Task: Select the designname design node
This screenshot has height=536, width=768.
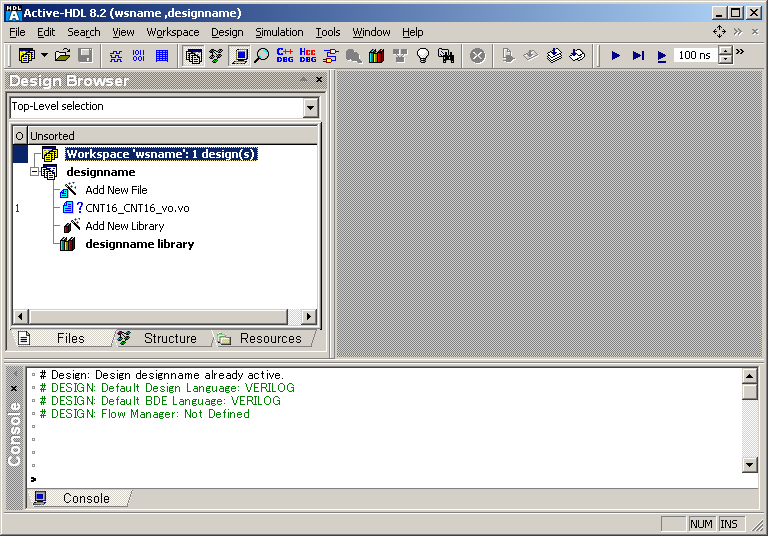Action: [101, 172]
